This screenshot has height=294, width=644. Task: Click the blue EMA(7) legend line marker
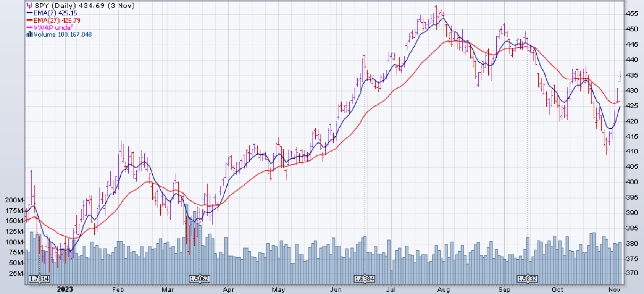pyautogui.click(x=29, y=13)
